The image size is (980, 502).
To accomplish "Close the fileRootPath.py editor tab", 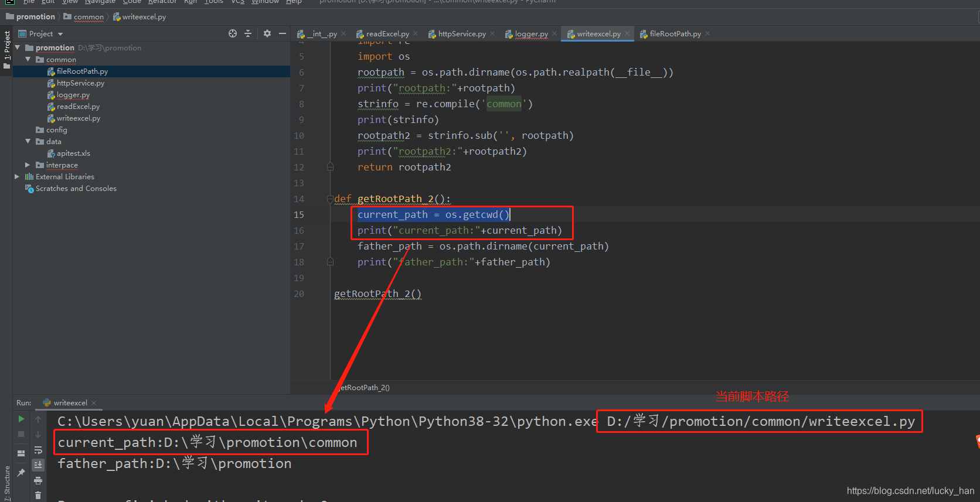I will (x=707, y=33).
